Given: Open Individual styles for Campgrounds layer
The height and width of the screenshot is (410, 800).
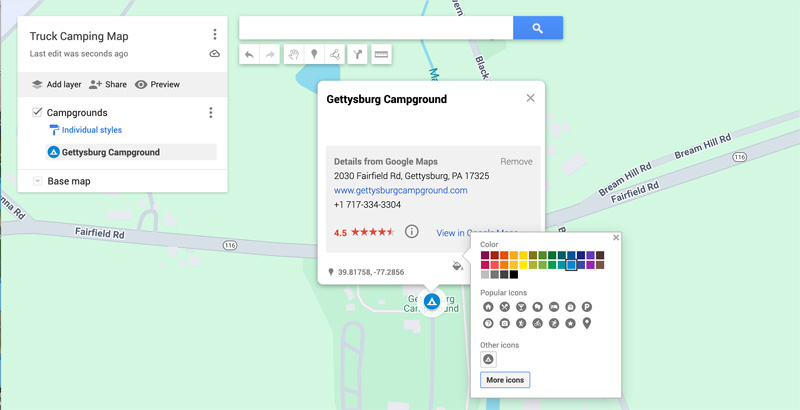Looking at the screenshot, I should coord(86,130).
